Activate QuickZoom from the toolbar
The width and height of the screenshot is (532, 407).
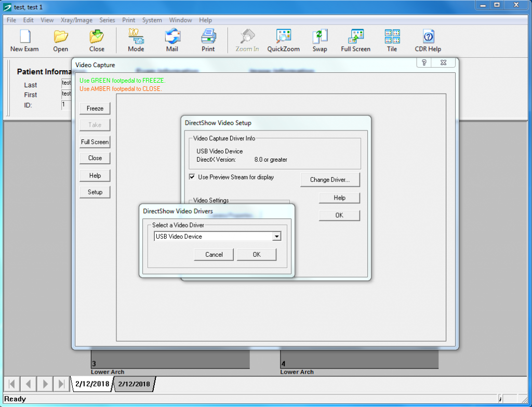coord(283,40)
